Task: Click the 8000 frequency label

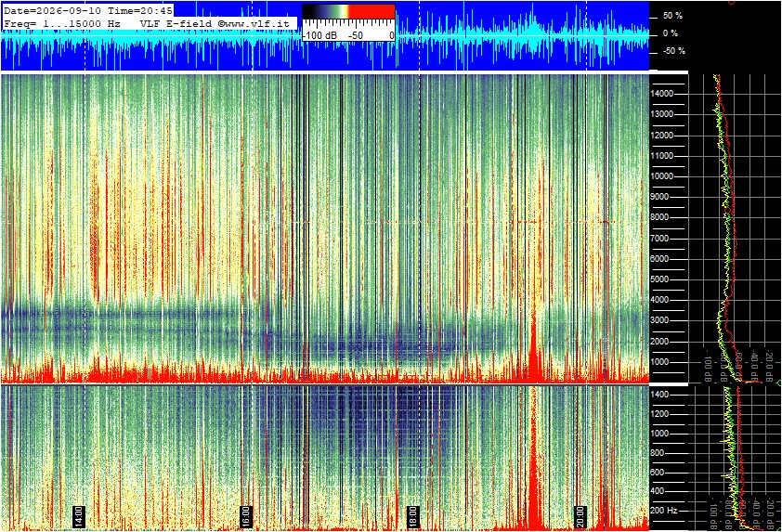Action: point(659,217)
